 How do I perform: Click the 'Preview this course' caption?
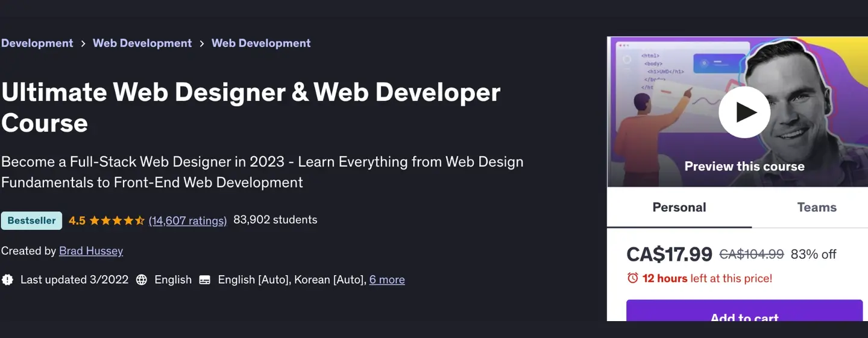(744, 167)
